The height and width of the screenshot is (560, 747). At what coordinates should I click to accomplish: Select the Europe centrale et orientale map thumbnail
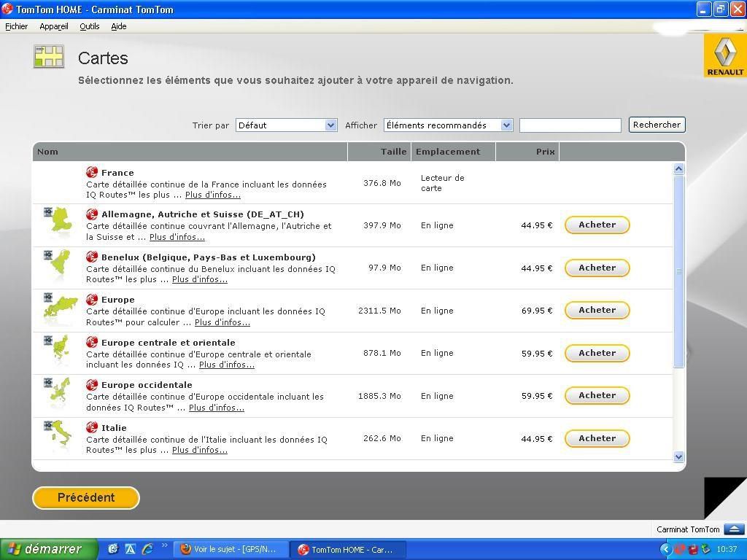pos(58,349)
